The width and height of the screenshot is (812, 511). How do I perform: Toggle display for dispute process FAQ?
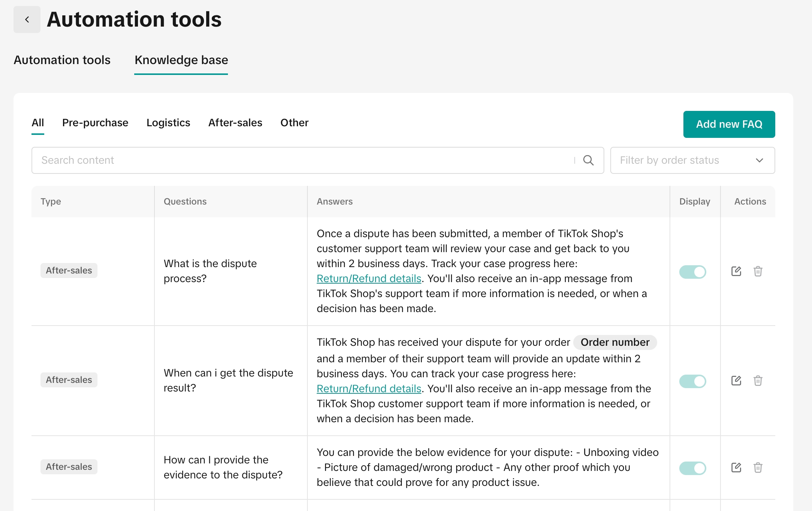(x=692, y=272)
